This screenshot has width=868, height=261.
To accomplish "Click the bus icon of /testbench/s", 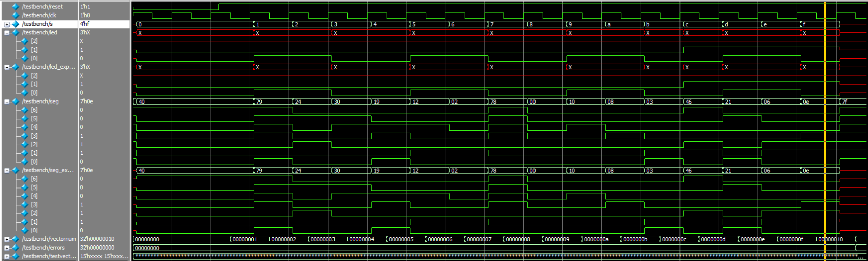I will (x=16, y=24).
